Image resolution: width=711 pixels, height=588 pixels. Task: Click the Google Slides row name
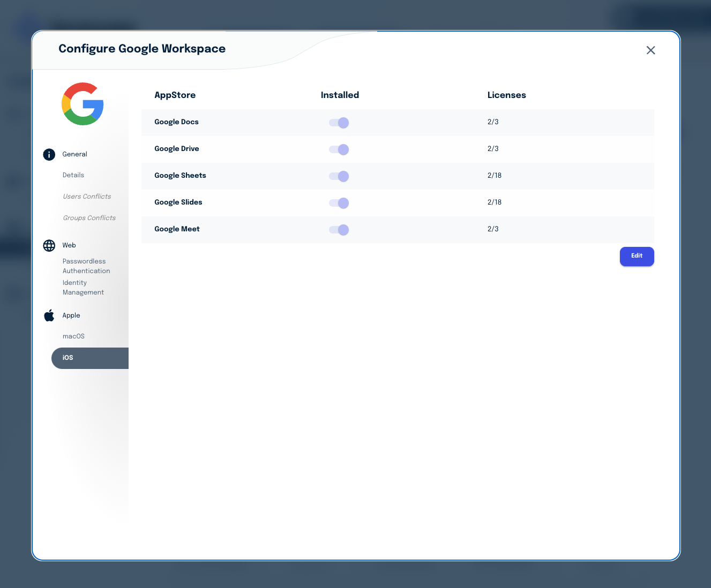coord(178,202)
